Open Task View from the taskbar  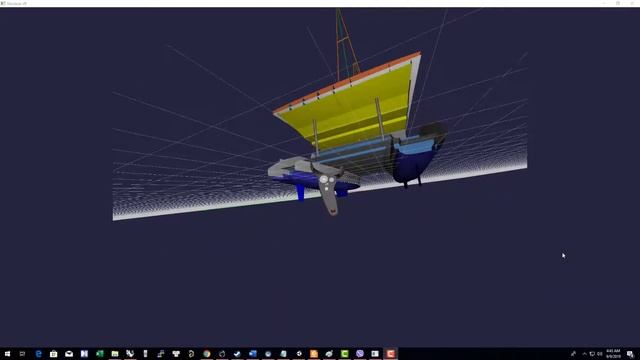coord(22,353)
